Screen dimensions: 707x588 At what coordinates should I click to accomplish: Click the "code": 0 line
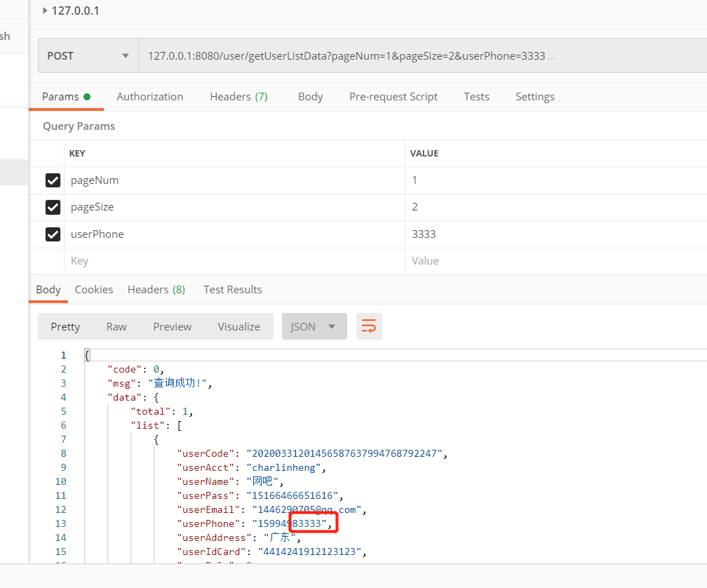[x=136, y=369]
